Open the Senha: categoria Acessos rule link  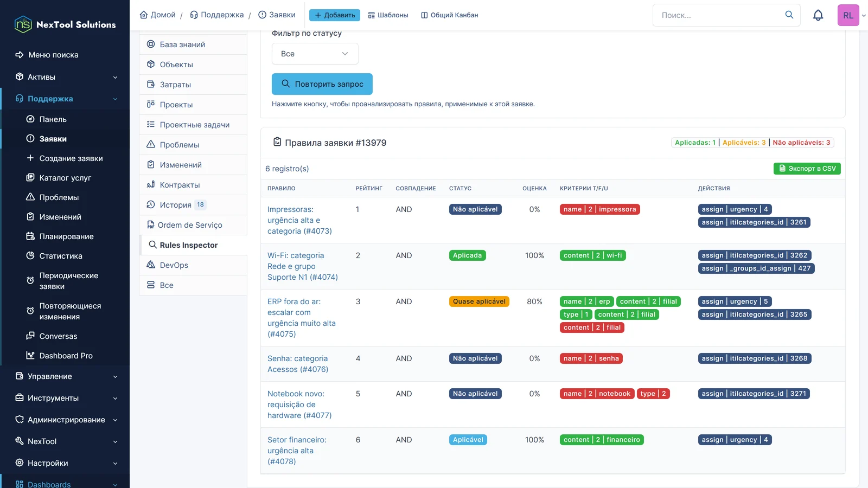[x=298, y=364]
